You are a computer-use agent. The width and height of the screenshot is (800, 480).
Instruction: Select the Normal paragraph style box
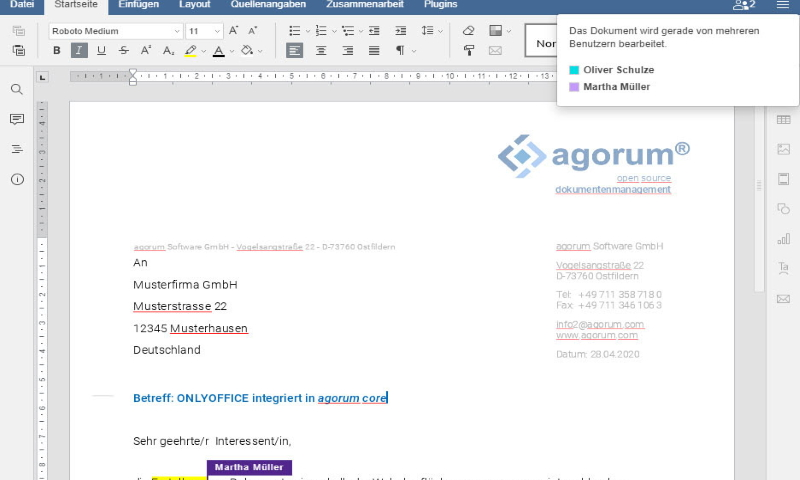tap(541, 40)
